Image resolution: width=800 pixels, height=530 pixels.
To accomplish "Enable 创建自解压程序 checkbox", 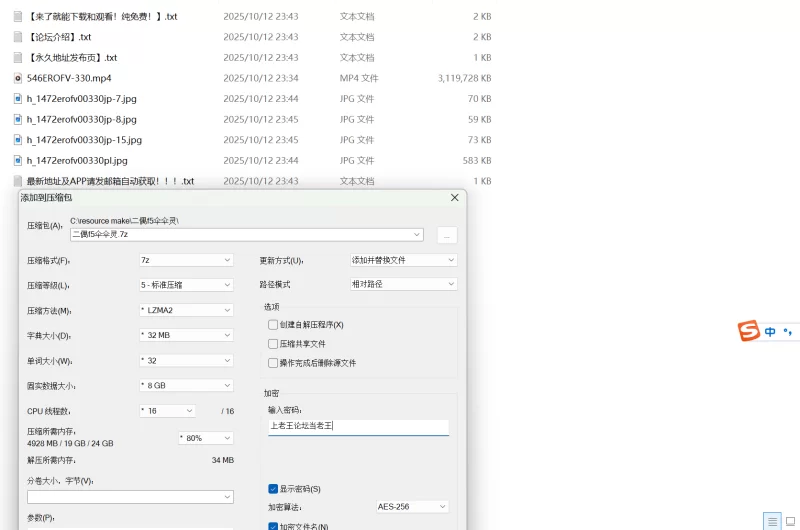I will click(x=273, y=325).
